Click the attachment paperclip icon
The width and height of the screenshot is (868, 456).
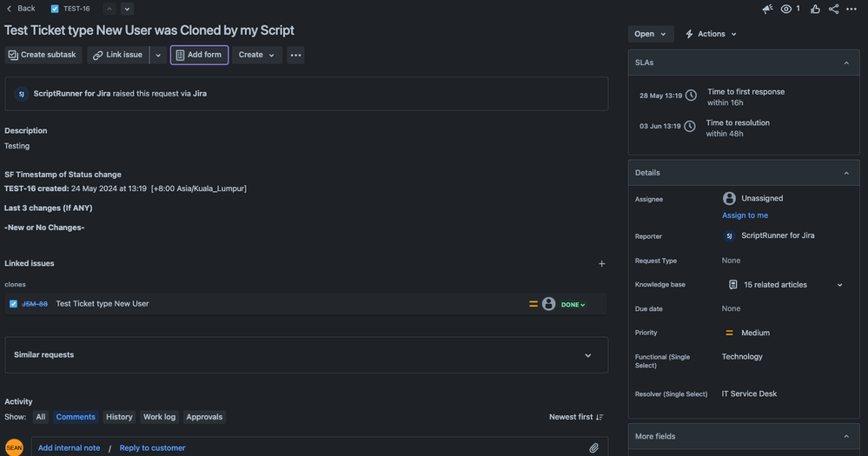[x=594, y=447]
